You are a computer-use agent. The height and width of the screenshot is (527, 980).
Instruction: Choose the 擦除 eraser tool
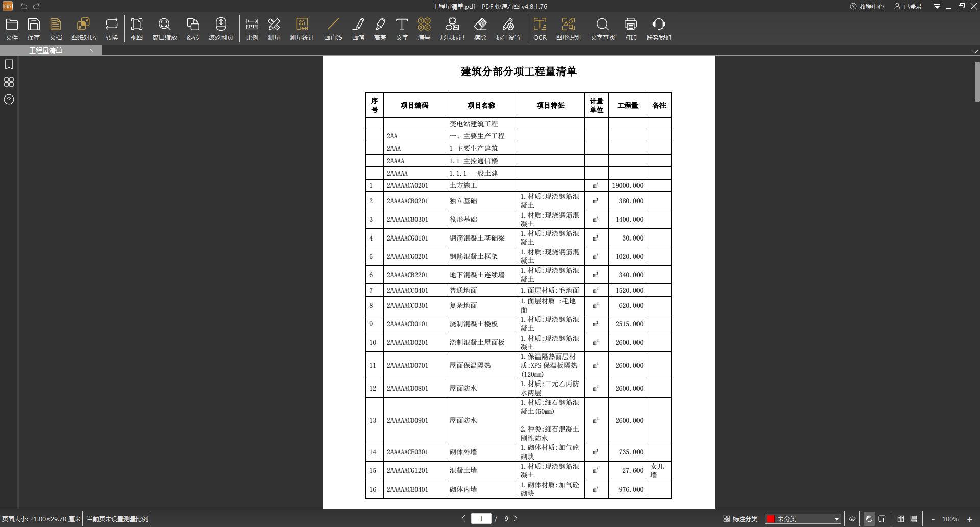point(480,29)
